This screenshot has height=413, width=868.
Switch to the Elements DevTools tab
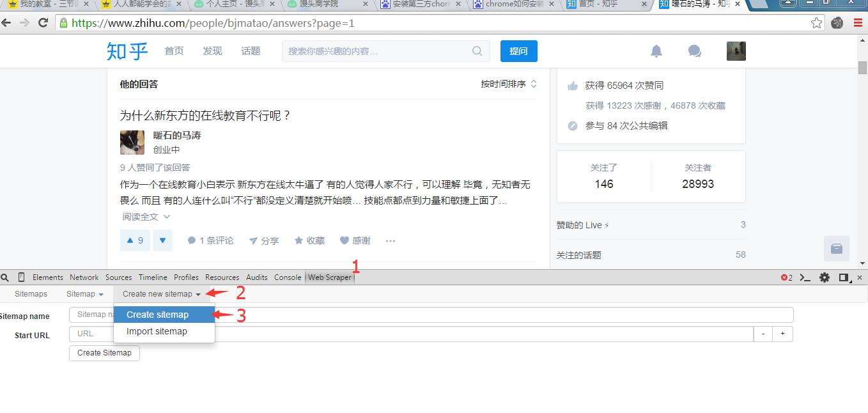48,277
